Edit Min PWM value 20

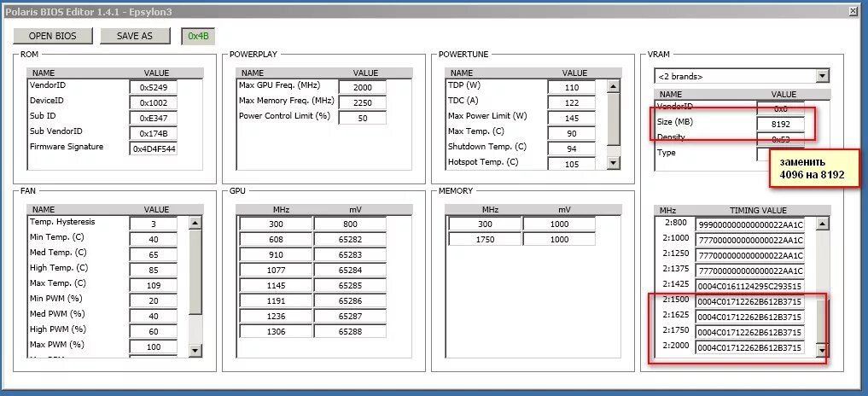(154, 301)
